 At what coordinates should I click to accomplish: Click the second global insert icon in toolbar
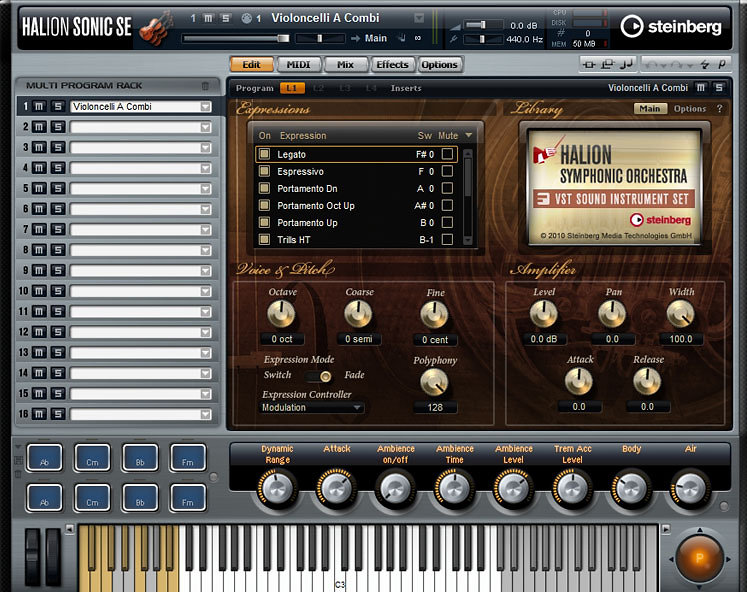point(607,64)
